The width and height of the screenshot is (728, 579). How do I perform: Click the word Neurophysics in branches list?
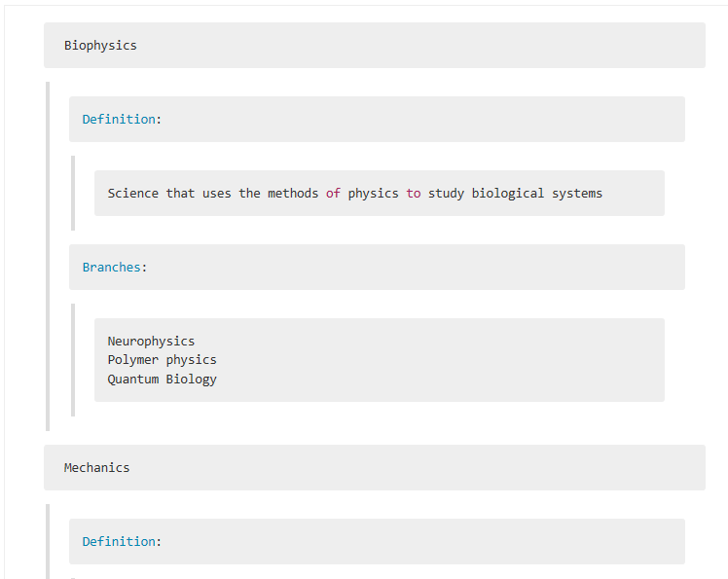pyautogui.click(x=151, y=342)
